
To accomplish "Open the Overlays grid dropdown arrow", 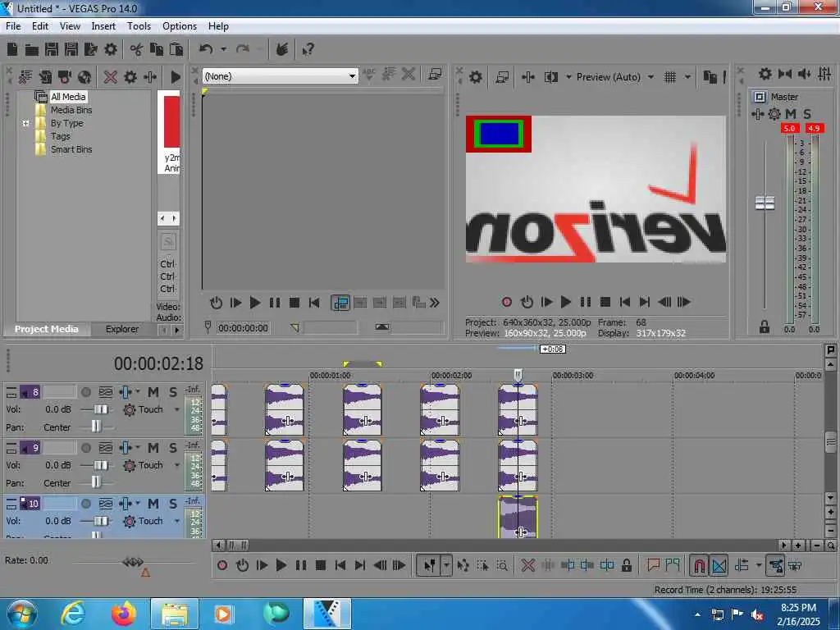I will click(x=687, y=77).
